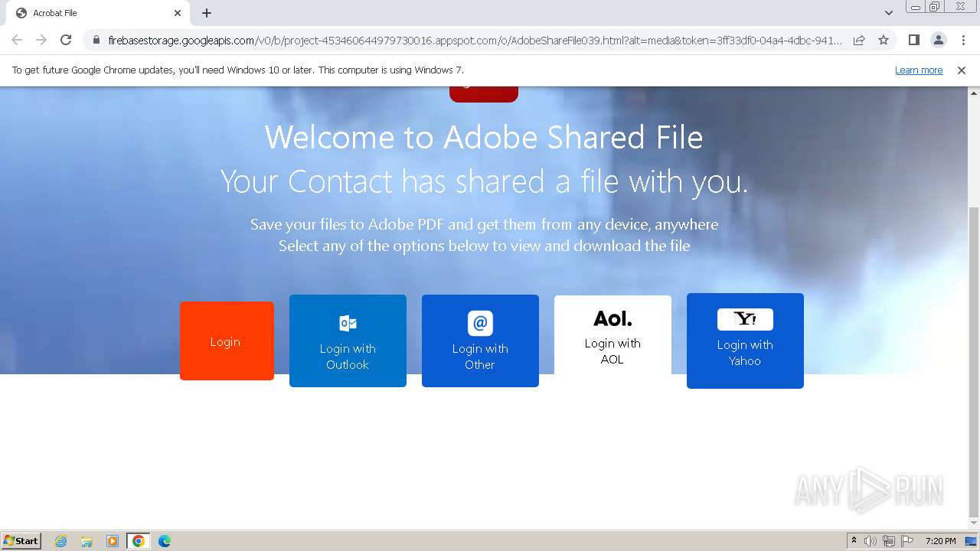
Task: Click the Yahoo Y! logo
Action: coord(745,319)
